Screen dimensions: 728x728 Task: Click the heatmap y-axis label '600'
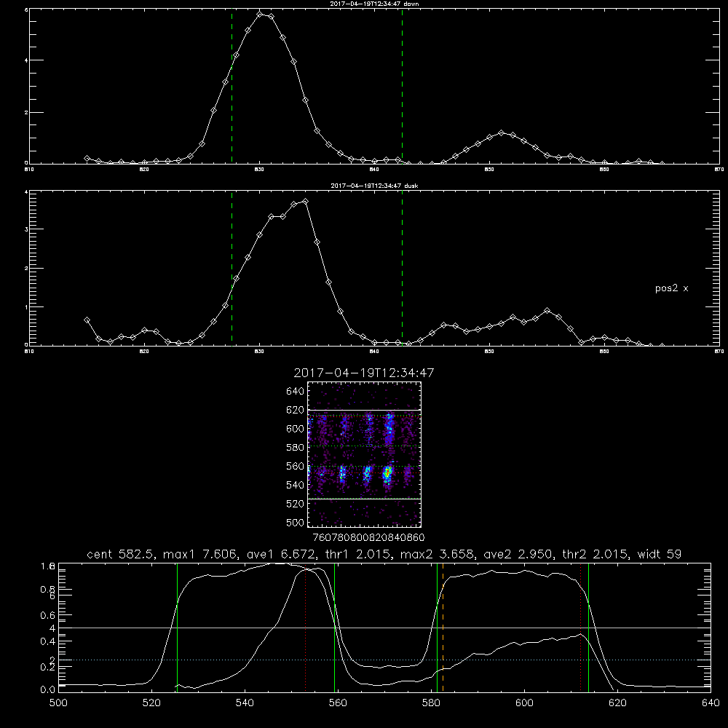296,429
